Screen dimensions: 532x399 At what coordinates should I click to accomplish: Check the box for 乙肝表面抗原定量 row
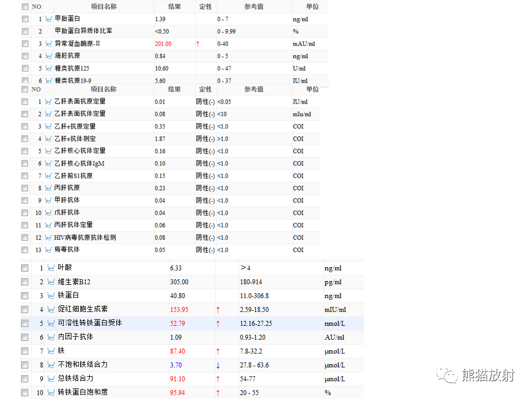[x=25, y=101]
